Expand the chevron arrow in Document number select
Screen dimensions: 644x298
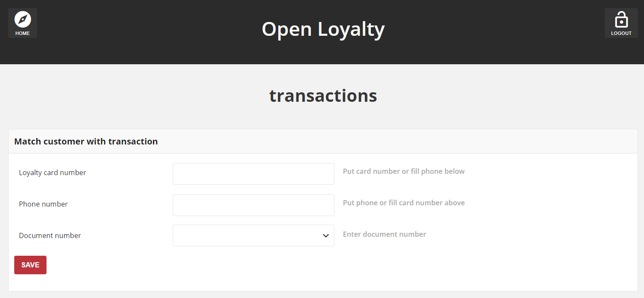(x=326, y=235)
